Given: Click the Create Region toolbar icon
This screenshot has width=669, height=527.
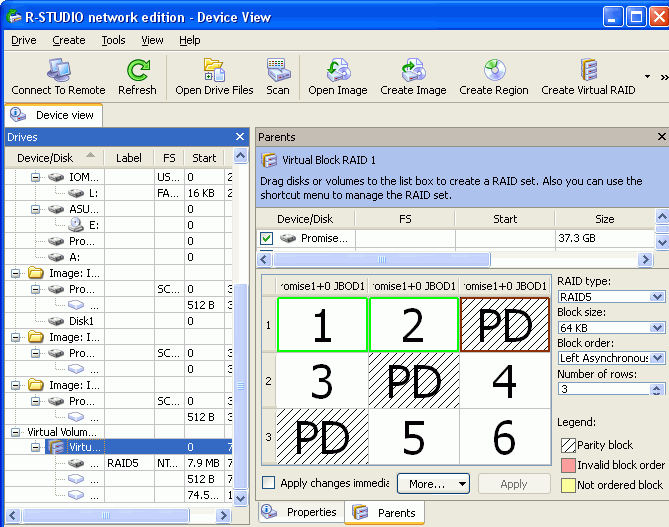Looking at the screenshot, I should point(494,71).
